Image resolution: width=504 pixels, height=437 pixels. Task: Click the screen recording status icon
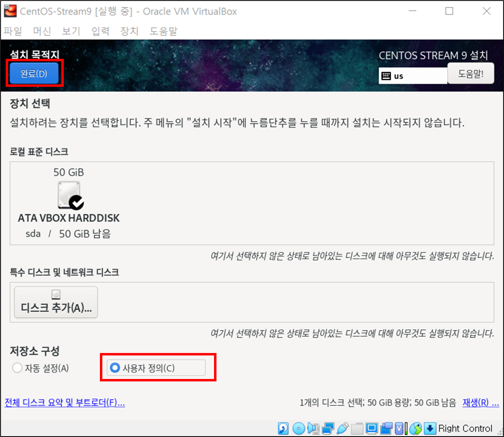coord(386,428)
